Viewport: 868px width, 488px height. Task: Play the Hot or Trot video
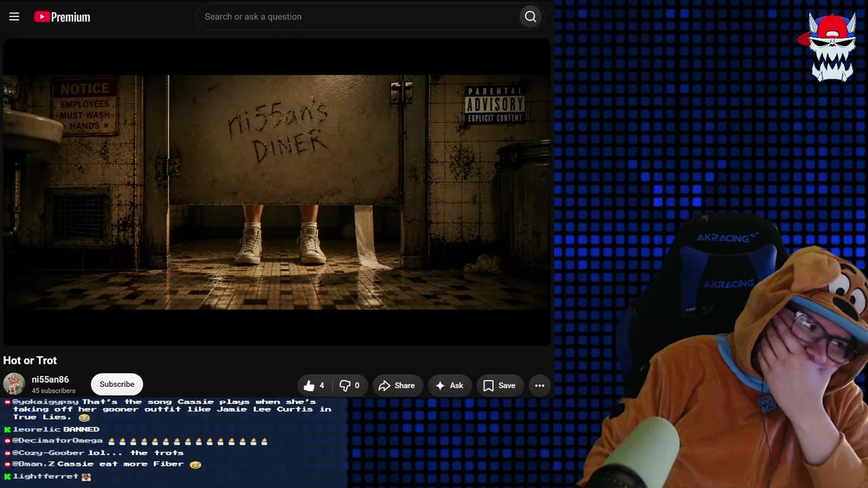pos(277,192)
